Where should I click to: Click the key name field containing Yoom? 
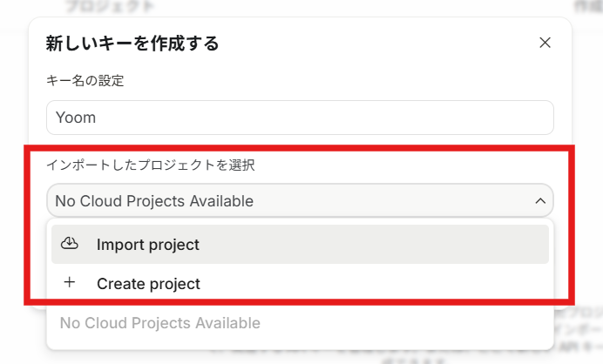[300, 118]
